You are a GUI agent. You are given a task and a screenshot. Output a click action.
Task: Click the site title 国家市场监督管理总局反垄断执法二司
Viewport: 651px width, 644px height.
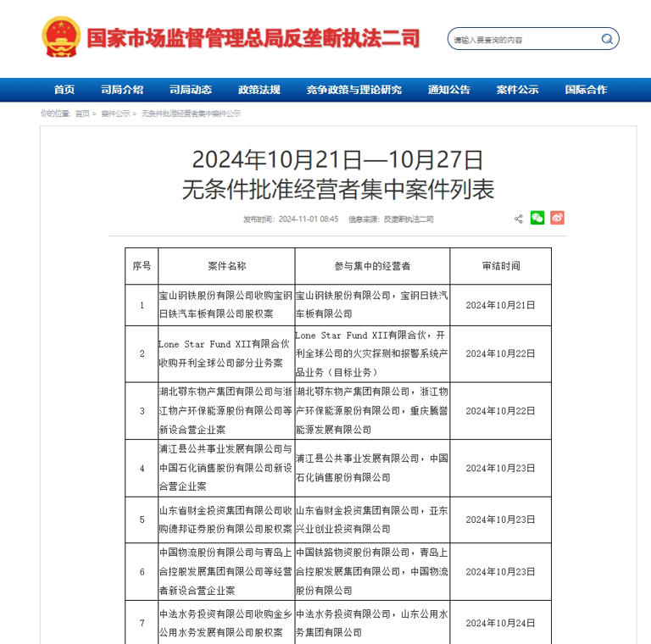click(x=253, y=39)
